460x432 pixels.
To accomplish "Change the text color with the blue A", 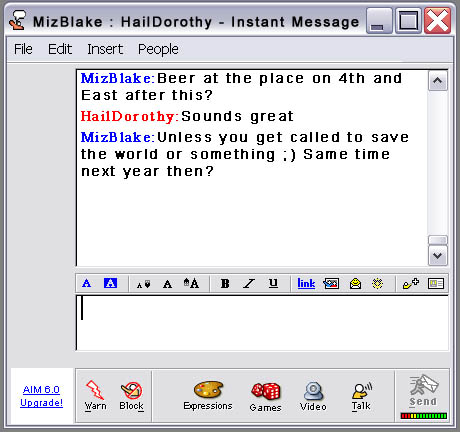I will point(86,284).
